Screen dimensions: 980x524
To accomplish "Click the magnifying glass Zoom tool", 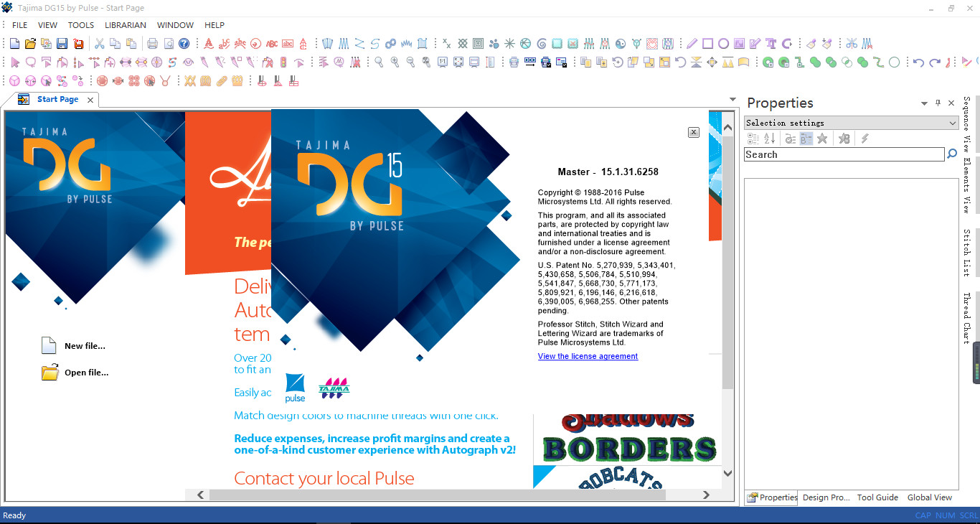I will point(379,62).
